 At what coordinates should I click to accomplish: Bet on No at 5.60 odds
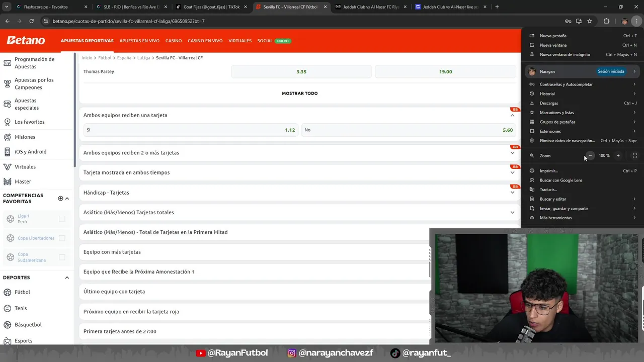409,130
